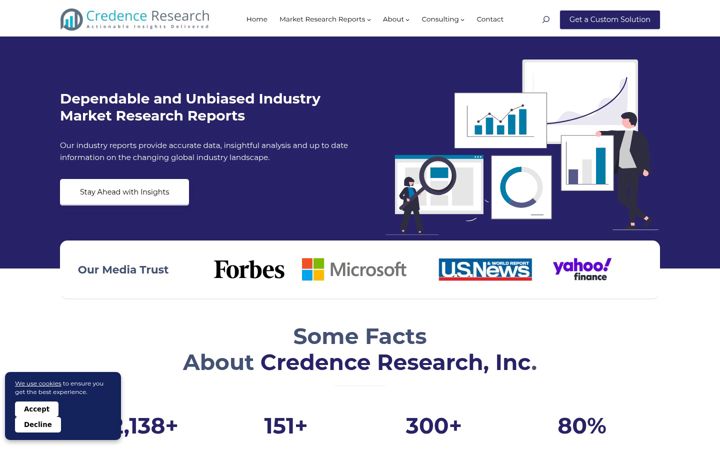Expand the Market Research Reports dropdown
Screen dimensions: 720x450
[x=325, y=19]
